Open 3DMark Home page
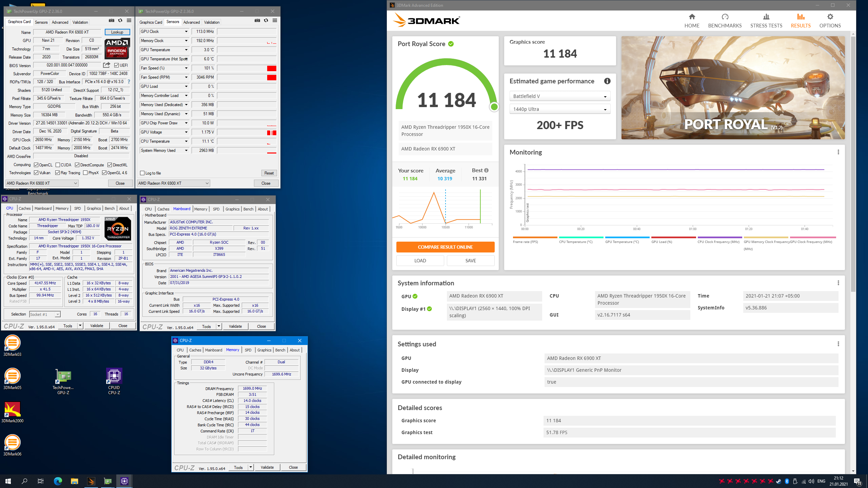This screenshot has height=488, width=868. tap(692, 21)
